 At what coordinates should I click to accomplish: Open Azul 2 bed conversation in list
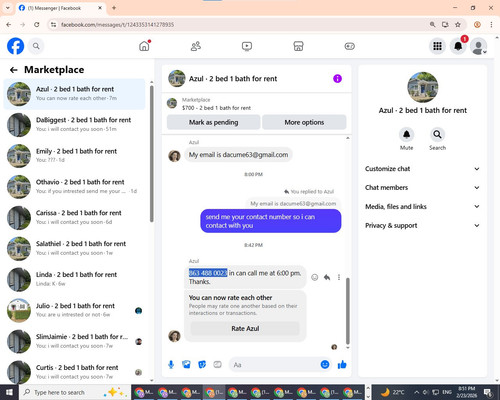click(74, 94)
